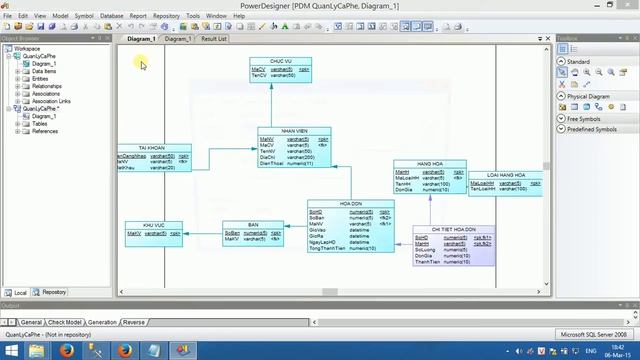Click the diagram horizontal scrollbar right arrow
640x360 pixels.
click(x=538, y=292)
